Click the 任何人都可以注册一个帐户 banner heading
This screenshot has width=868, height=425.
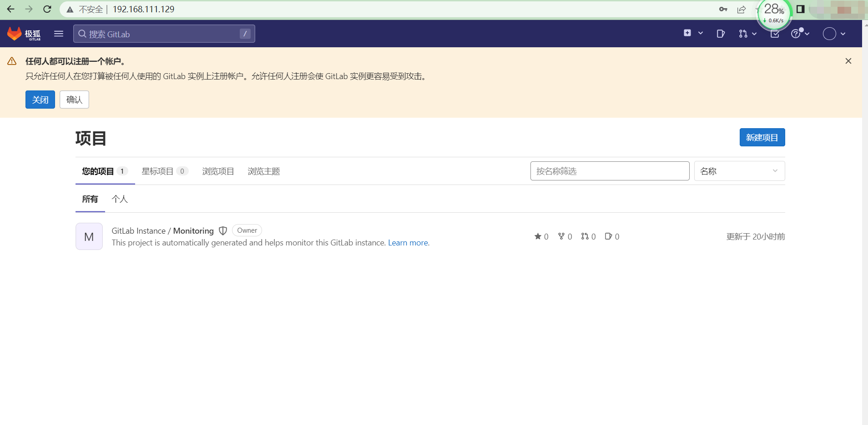(76, 61)
